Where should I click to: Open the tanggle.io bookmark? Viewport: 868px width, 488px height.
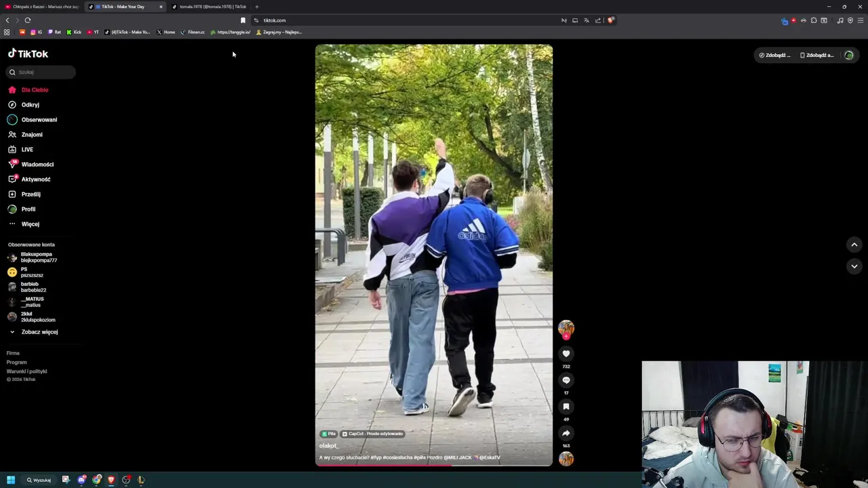(231, 32)
